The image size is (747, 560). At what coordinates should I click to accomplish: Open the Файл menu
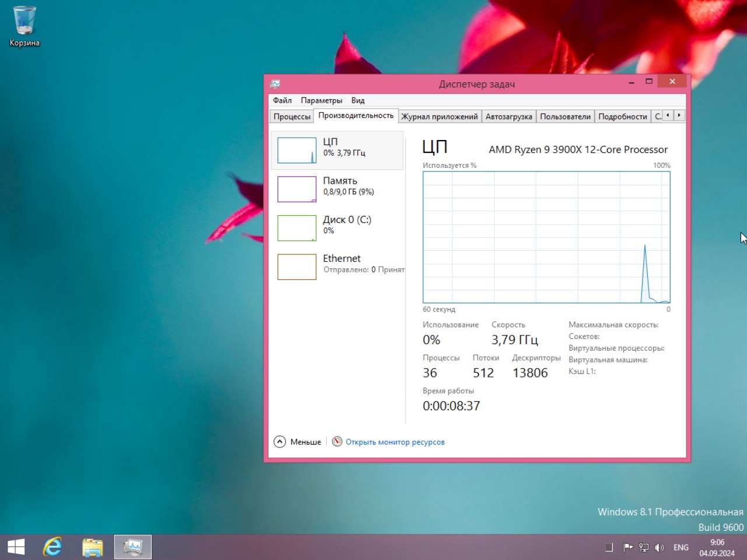click(282, 100)
